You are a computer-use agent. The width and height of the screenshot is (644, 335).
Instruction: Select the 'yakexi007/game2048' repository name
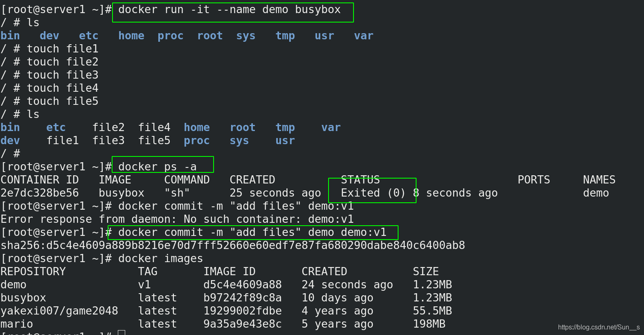click(x=59, y=311)
